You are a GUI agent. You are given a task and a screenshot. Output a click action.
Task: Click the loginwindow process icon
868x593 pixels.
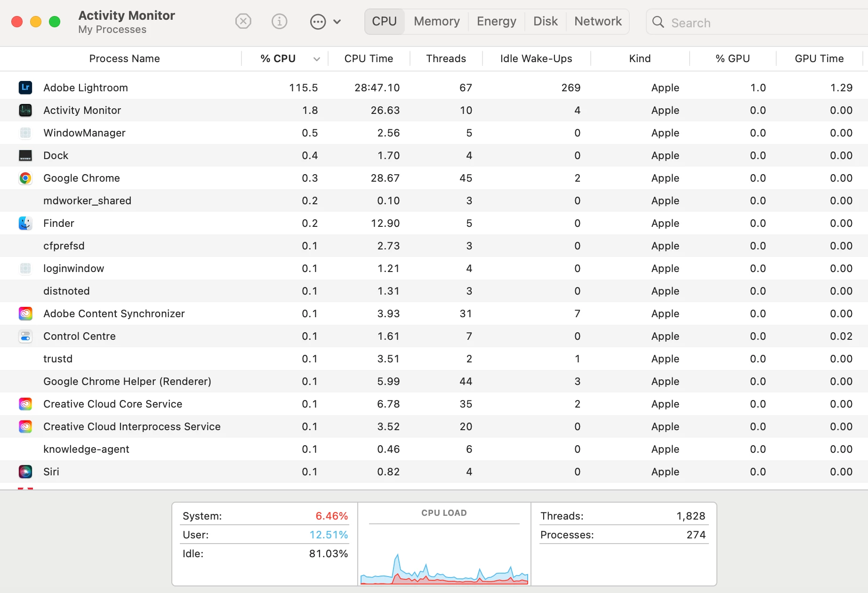25,268
